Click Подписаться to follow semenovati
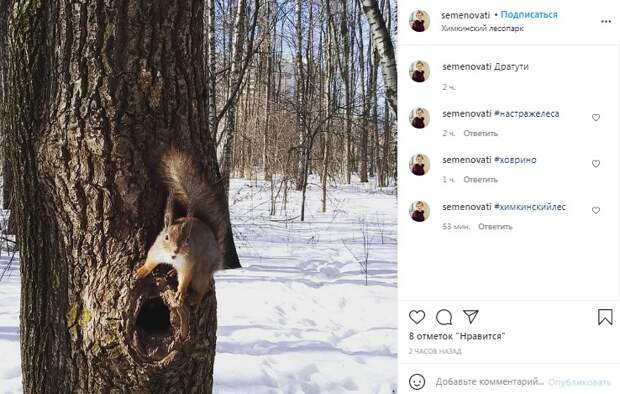Image resolution: width=620 pixels, height=394 pixels. click(x=529, y=15)
